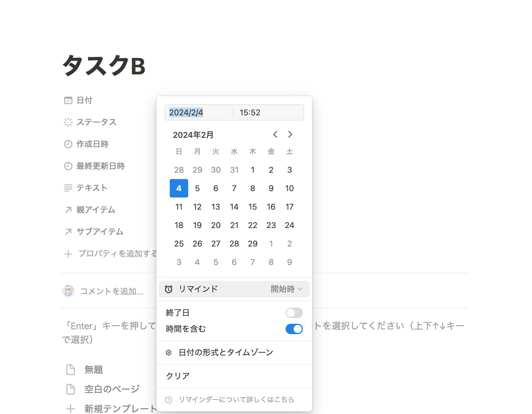
Task: Click the テキスト property icon
Action: click(68, 188)
